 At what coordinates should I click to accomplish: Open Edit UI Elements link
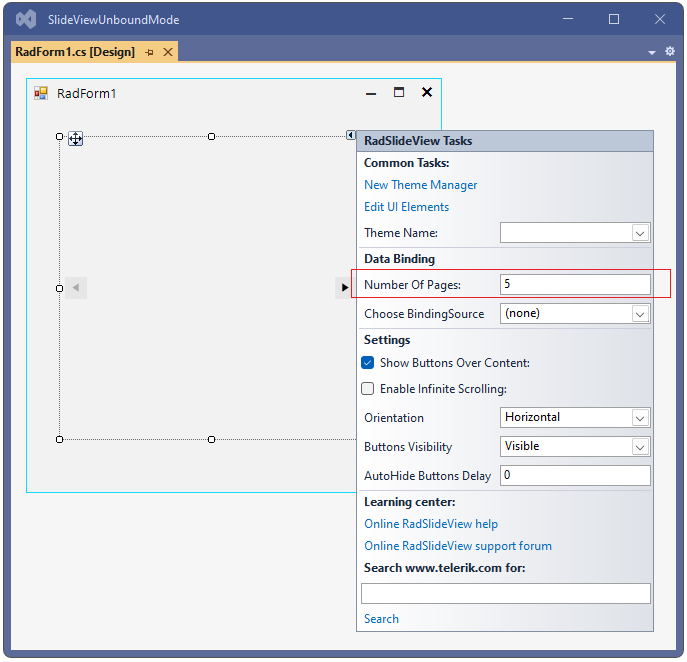point(407,207)
